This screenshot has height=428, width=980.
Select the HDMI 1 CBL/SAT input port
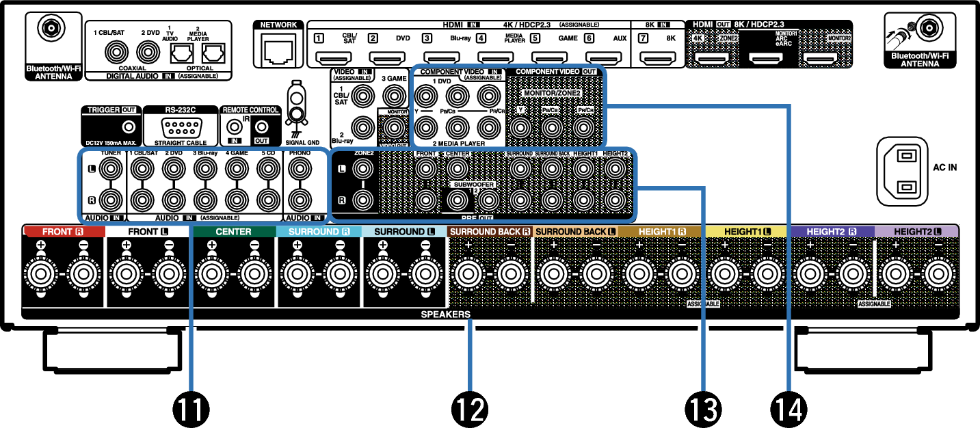click(332, 57)
